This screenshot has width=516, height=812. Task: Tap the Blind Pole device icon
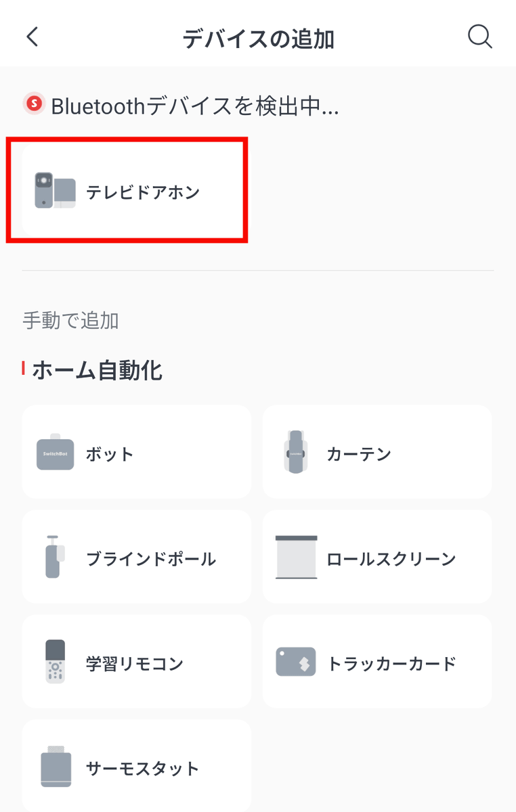coord(55,558)
